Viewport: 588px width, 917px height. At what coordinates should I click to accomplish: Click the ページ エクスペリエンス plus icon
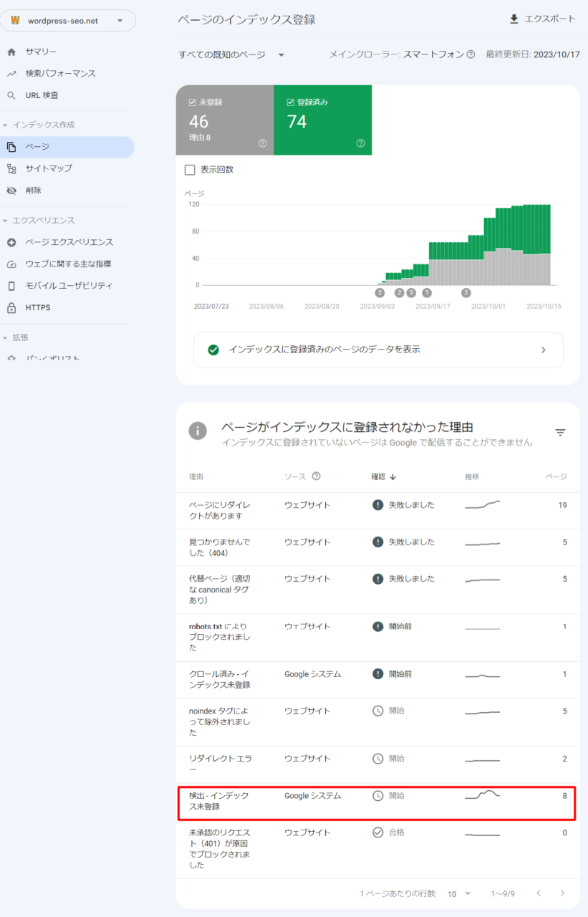coord(11,242)
